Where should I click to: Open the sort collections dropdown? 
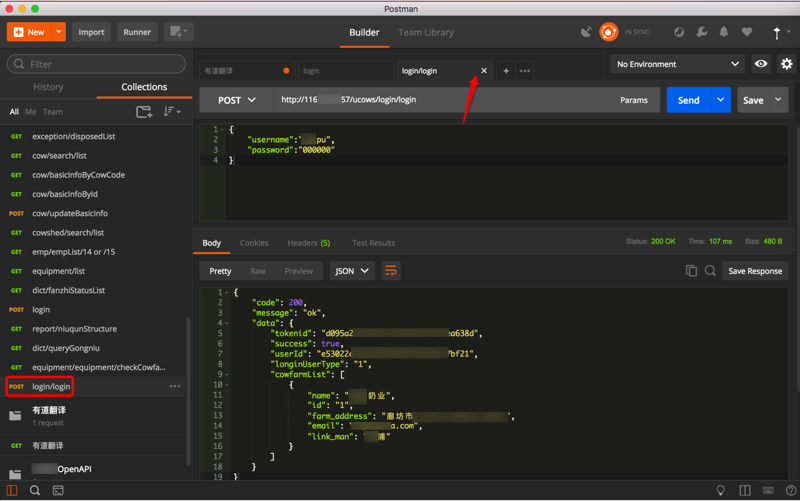tap(171, 111)
